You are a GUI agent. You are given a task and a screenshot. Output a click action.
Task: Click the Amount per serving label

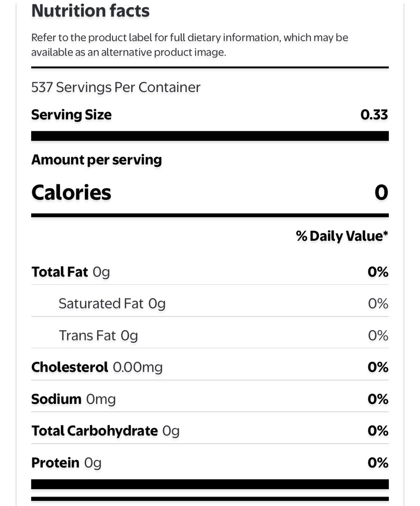(96, 160)
